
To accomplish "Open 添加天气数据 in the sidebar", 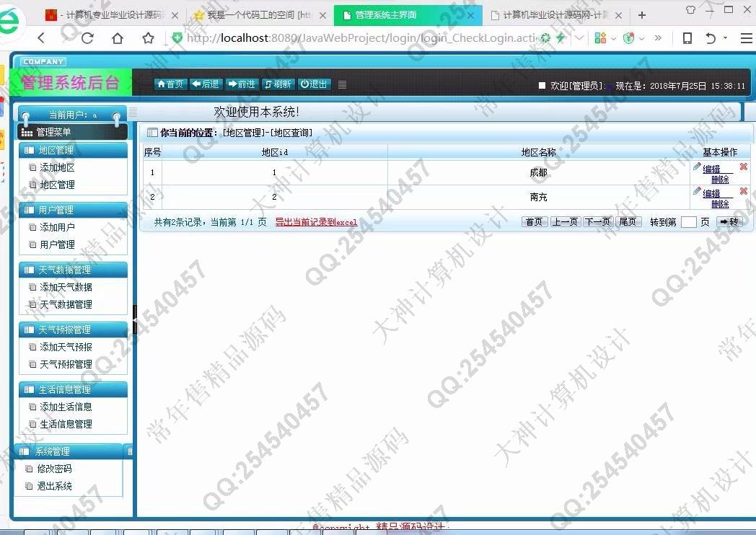I will tap(66, 287).
